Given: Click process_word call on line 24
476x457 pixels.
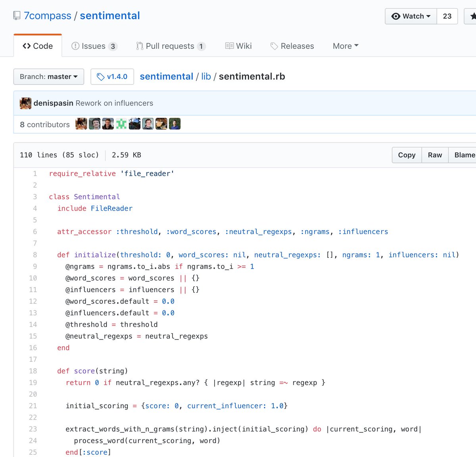Looking at the screenshot, I should tap(99, 441).
